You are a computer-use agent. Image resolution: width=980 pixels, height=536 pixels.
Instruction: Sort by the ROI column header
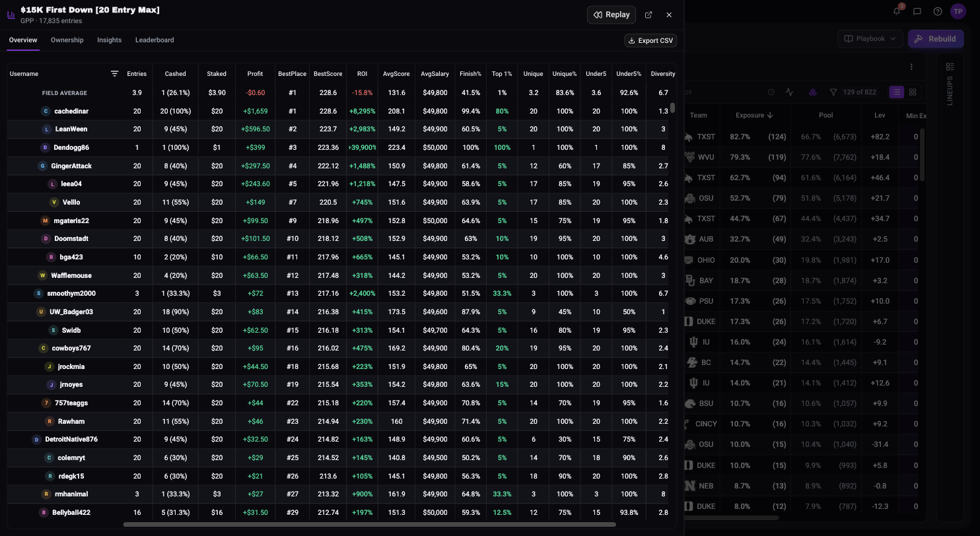click(x=362, y=74)
